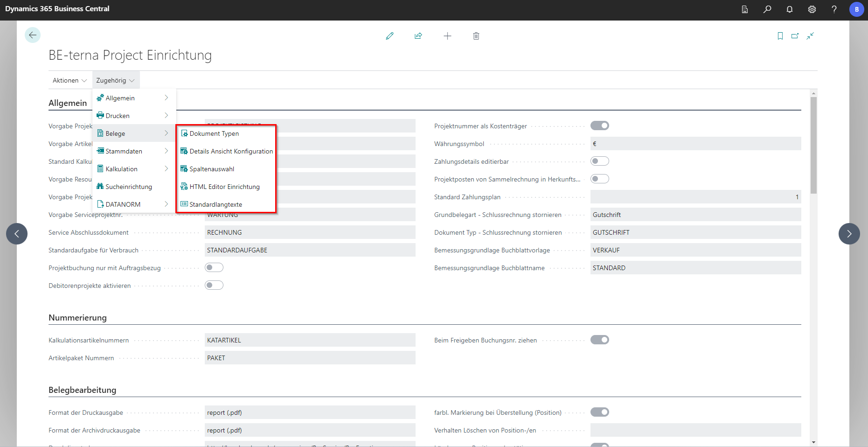868x447 pixels.
Task: Click the bookmark icon
Action: pyautogui.click(x=780, y=36)
